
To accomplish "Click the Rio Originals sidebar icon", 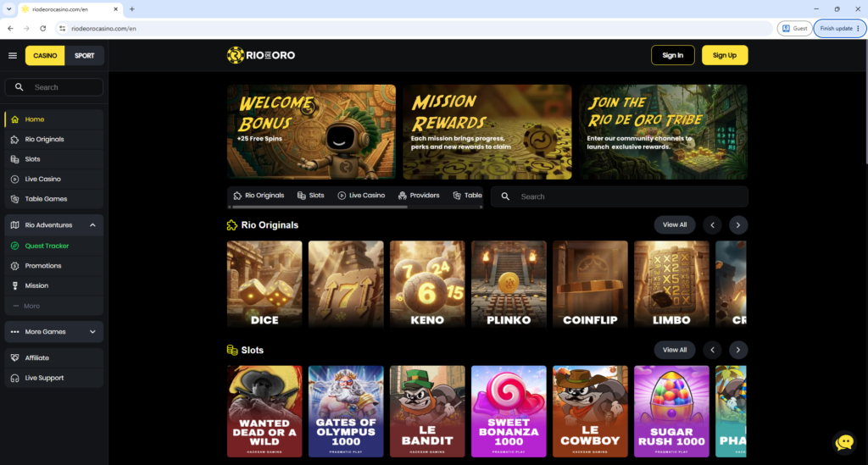I will tap(15, 140).
